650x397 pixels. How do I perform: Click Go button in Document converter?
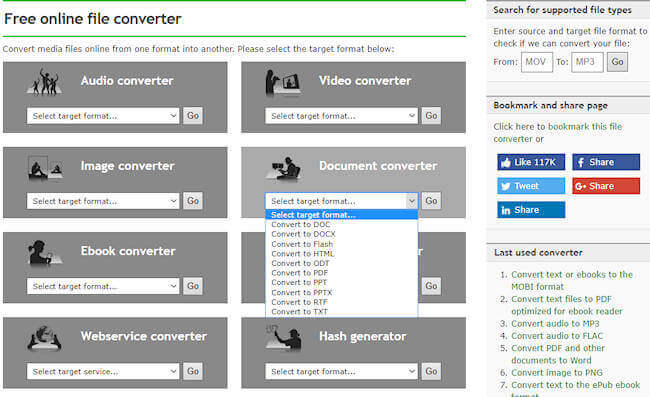[431, 201]
